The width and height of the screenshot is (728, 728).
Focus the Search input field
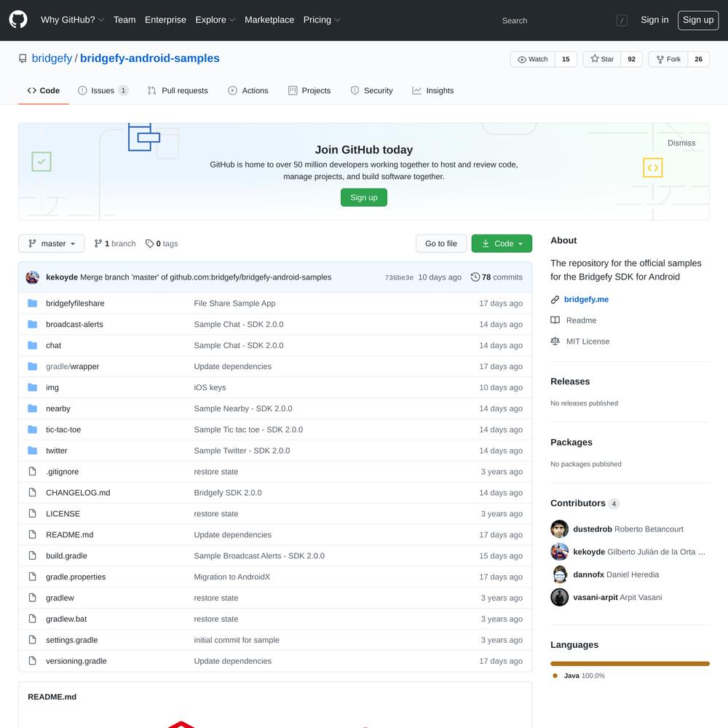[x=563, y=20]
